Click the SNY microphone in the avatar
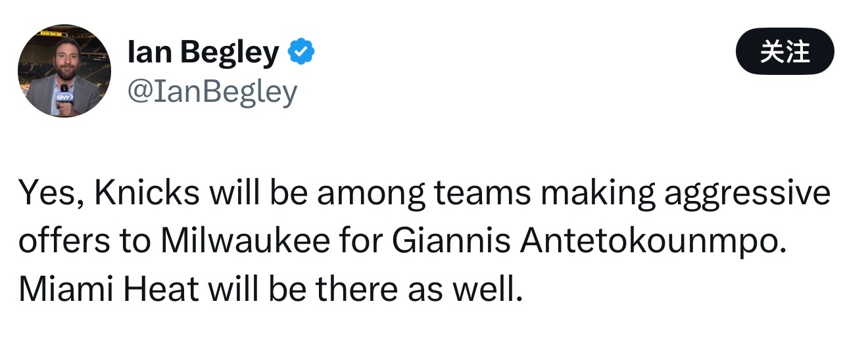 pyautogui.click(x=64, y=96)
